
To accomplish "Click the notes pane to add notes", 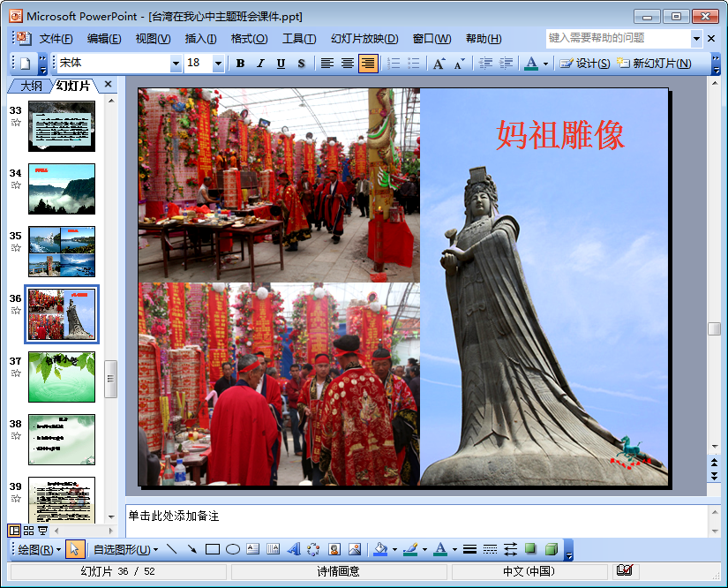I will click(417, 521).
